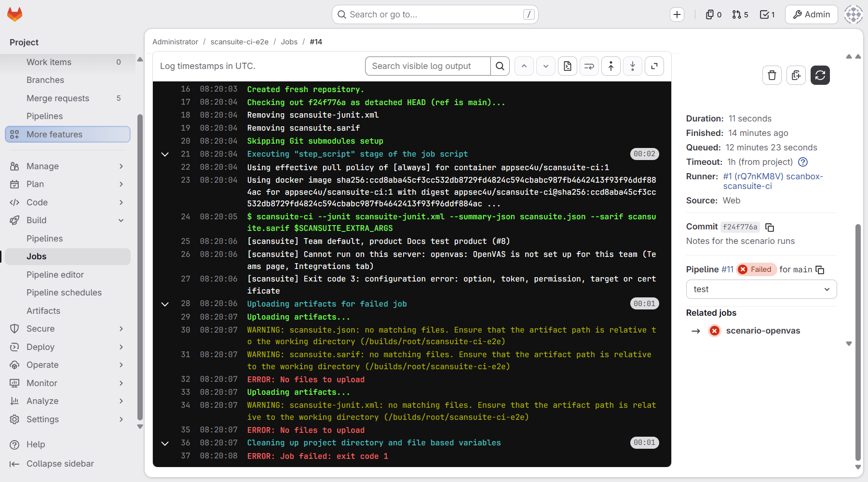Expand the Manage sidebar menu
868x482 pixels.
[x=68, y=166]
